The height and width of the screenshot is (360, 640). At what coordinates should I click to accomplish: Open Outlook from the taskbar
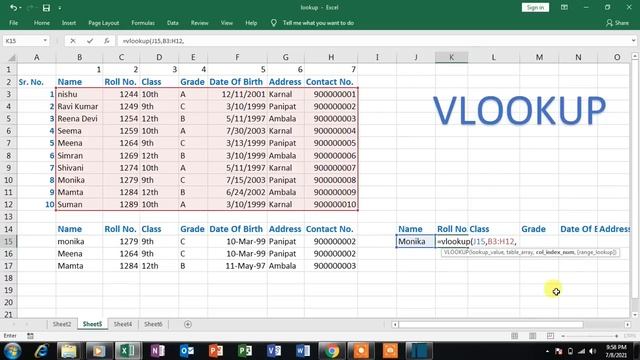[187, 351]
